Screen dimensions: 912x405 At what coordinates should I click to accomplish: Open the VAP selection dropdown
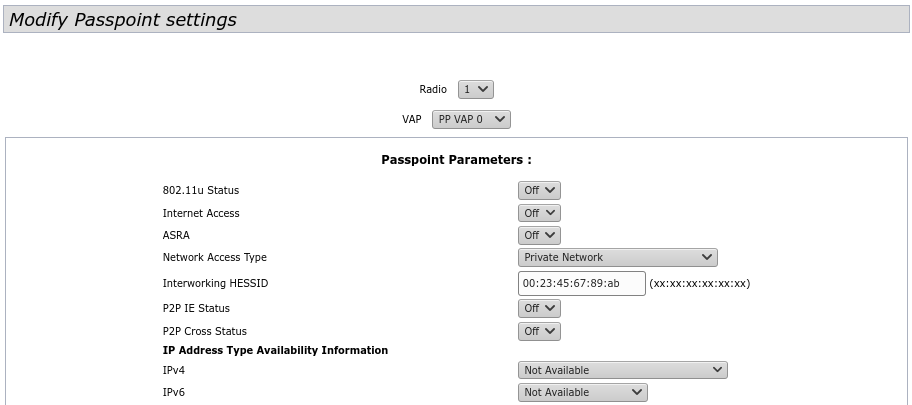click(x=471, y=119)
